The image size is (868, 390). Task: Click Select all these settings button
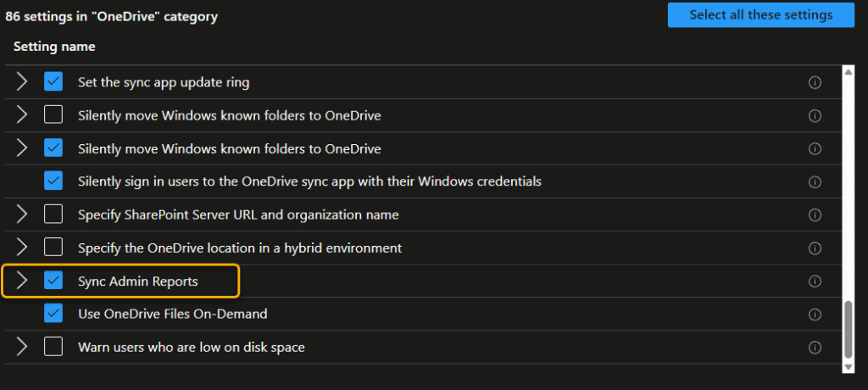pyautogui.click(x=760, y=15)
